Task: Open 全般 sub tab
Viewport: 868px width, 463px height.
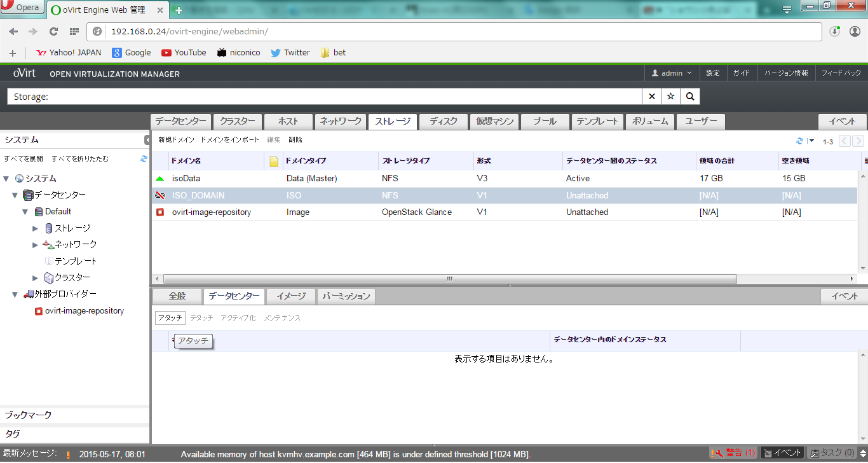Action: point(177,296)
